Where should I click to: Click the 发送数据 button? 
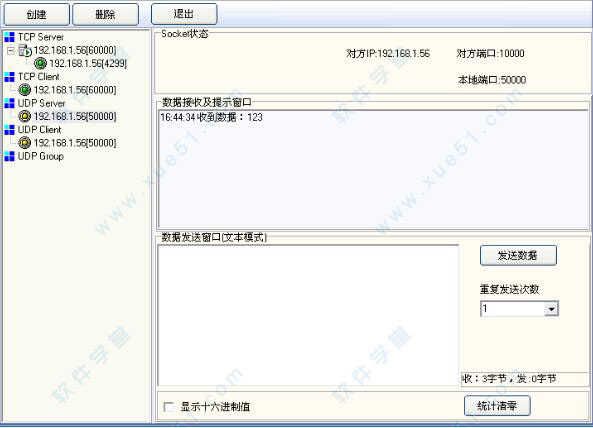tap(518, 256)
